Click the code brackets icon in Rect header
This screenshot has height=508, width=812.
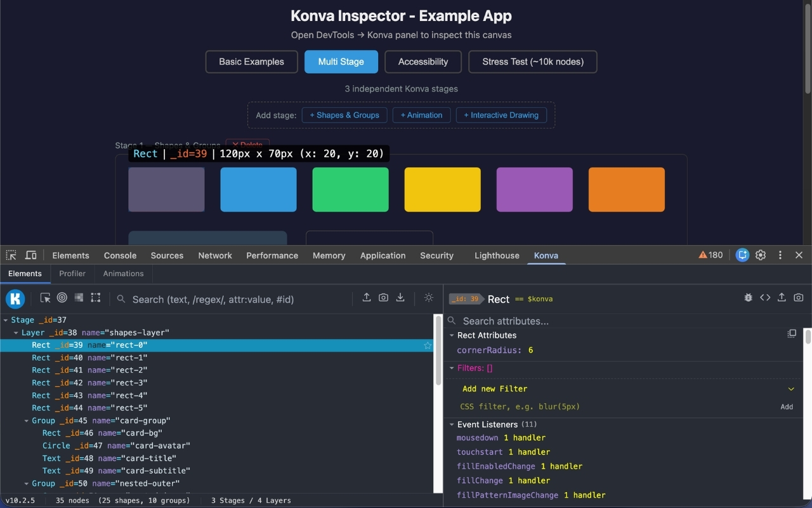765,297
